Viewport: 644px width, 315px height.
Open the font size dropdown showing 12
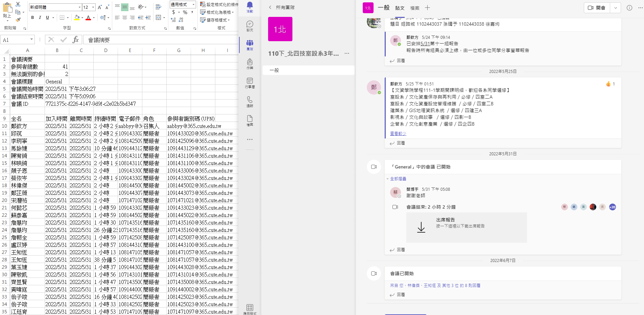tap(93, 7)
